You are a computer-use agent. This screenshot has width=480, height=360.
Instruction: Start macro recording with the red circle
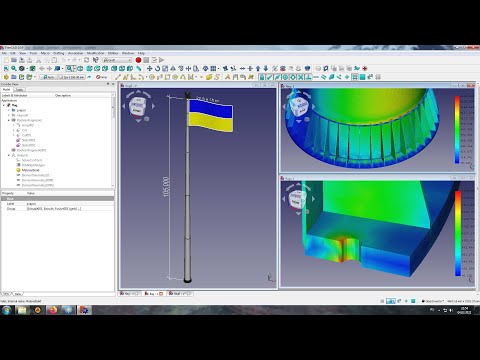click(x=138, y=60)
